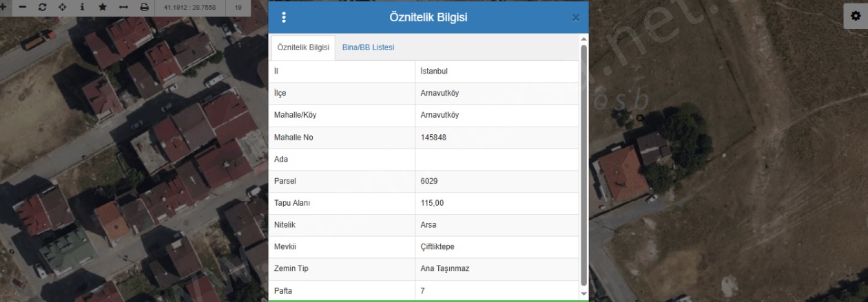Viewport: 868px width, 302px height.
Task: Refresh the map with circular arrows icon
Action: [43, 7]
